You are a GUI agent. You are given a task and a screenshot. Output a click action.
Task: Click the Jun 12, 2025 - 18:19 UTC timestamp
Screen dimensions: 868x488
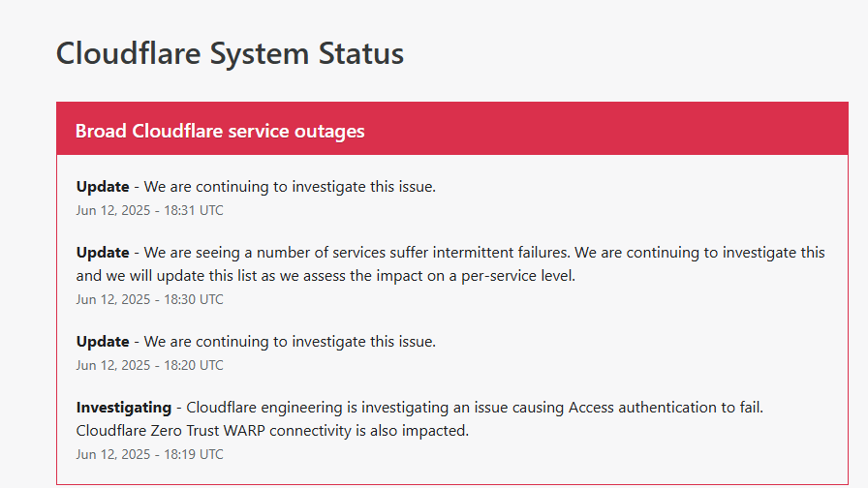149,454
